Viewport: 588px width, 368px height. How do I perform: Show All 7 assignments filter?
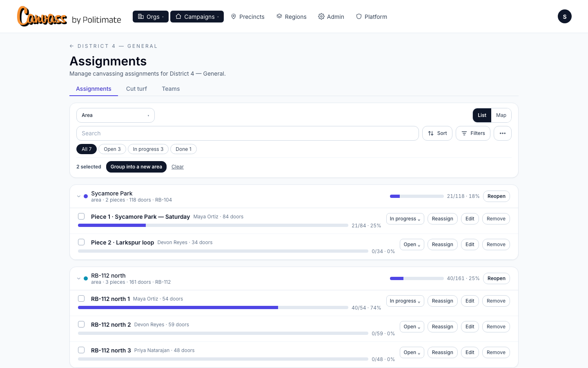pos(87,149)
